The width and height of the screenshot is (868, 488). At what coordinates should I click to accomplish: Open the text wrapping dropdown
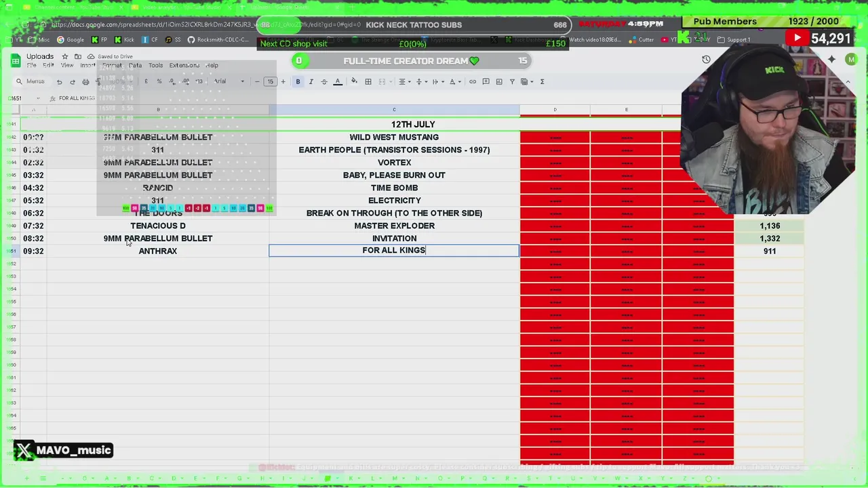437,81
